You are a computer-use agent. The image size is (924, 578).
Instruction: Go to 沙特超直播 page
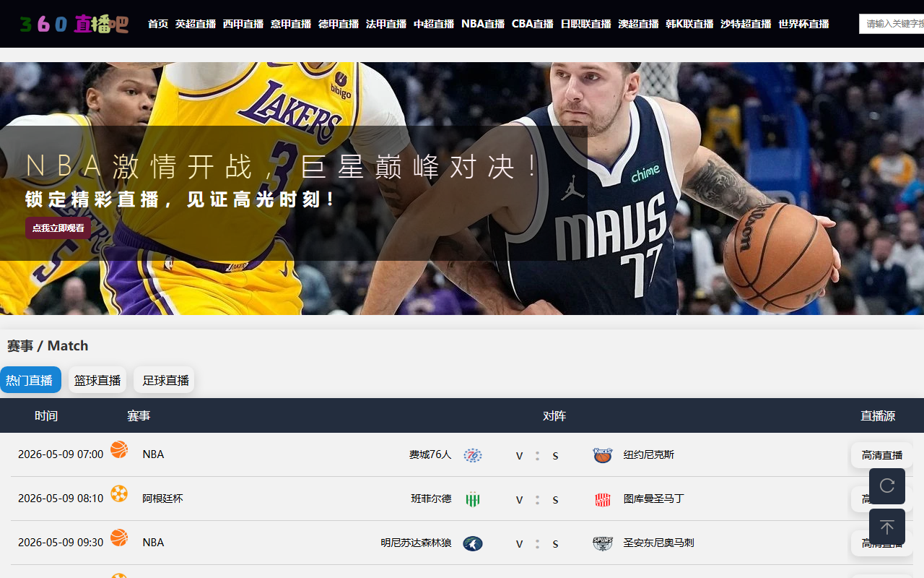tap(746, 24)
